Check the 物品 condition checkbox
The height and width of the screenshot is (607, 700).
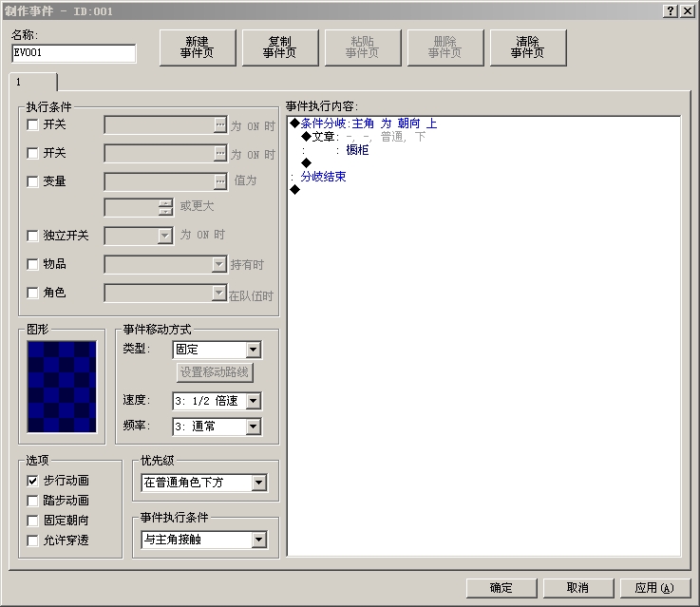[x=32, y=264]
